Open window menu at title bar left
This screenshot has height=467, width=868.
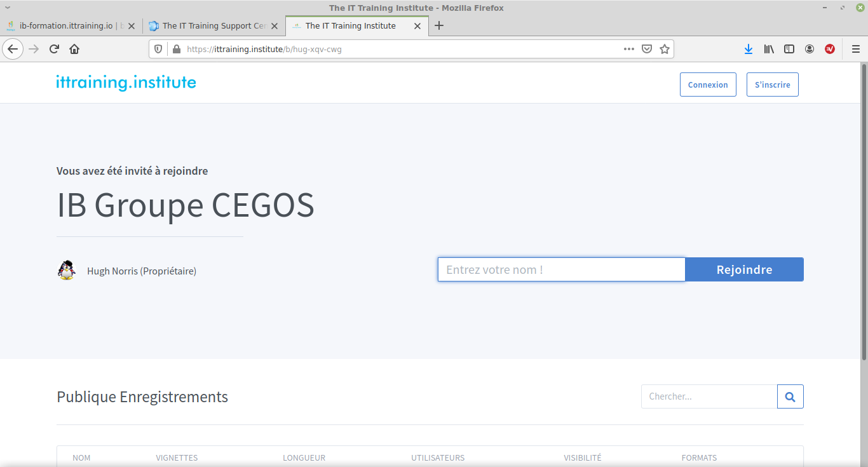pos(8,8)
